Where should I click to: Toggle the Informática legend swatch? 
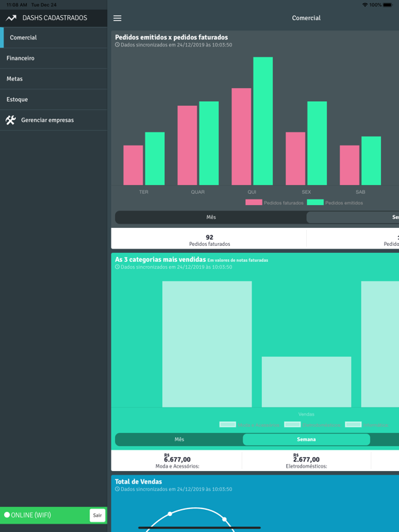point(353,425)
